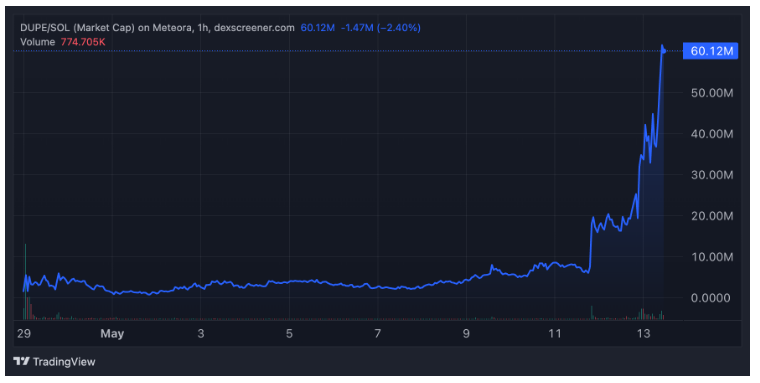Click the 29 date label on the time axis

point(24,334)
